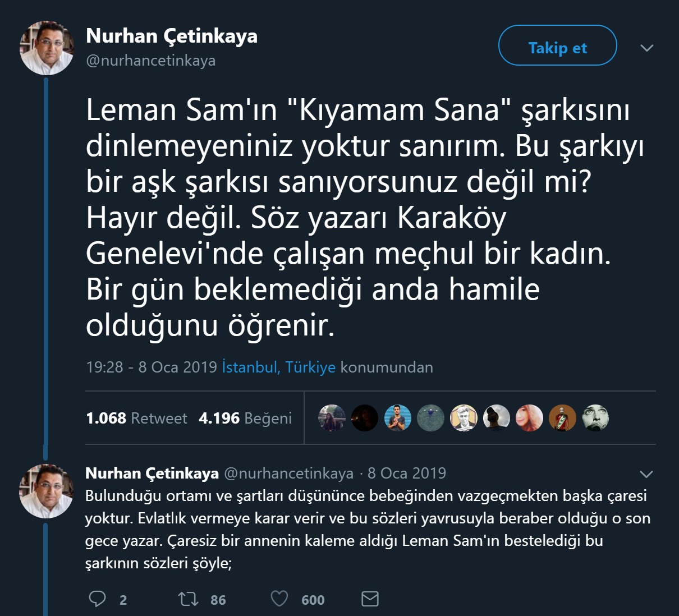Click the profile photo on the reply tweet
Viewport: 679px width, 616px height.
(x=47, y=490)
